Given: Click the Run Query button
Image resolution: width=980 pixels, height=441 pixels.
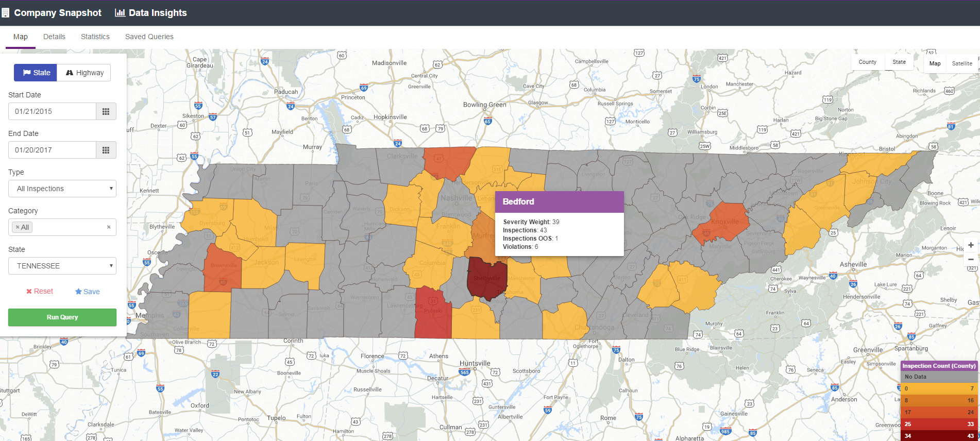Looking at the screenshot, I should click(62, 317).
